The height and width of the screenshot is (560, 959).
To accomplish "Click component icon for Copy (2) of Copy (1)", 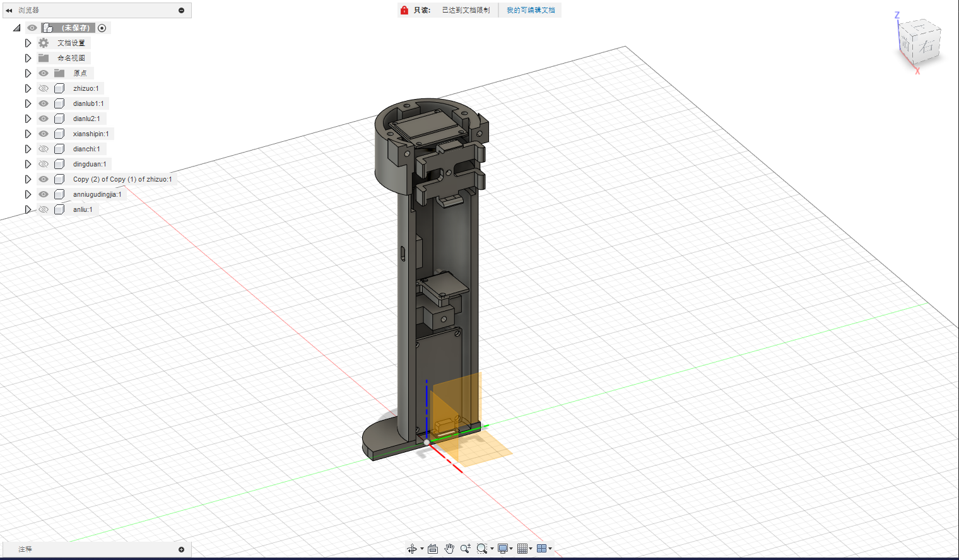I will [x=59, y=179].
